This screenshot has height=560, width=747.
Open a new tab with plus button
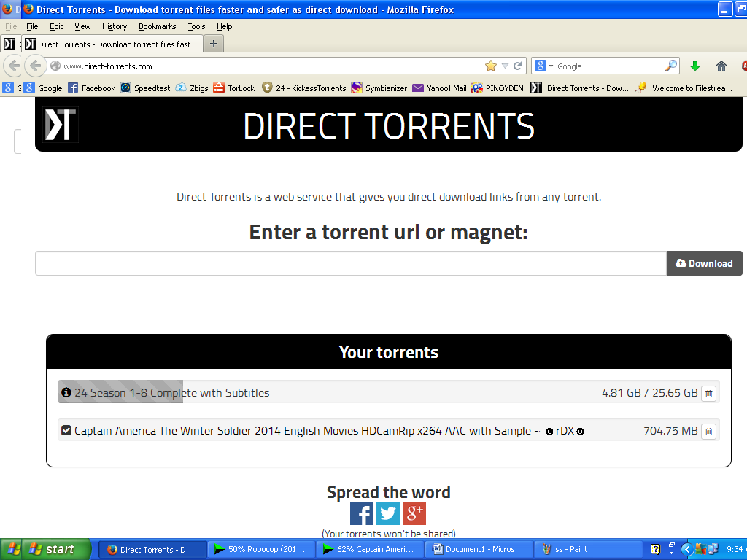point(214,44)
